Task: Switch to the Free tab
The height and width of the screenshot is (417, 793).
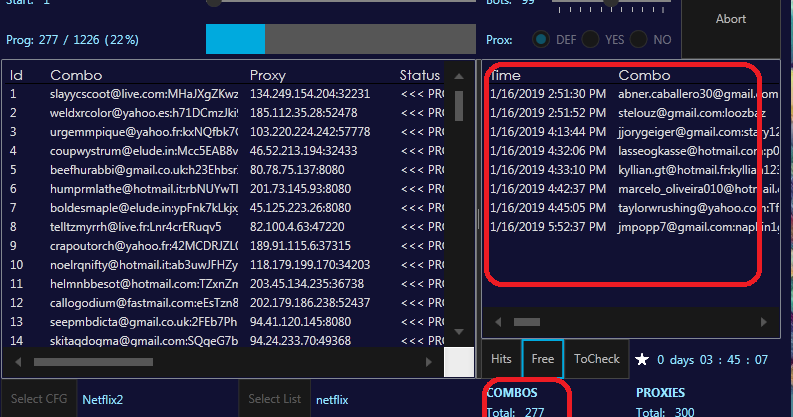Action: 543,359
